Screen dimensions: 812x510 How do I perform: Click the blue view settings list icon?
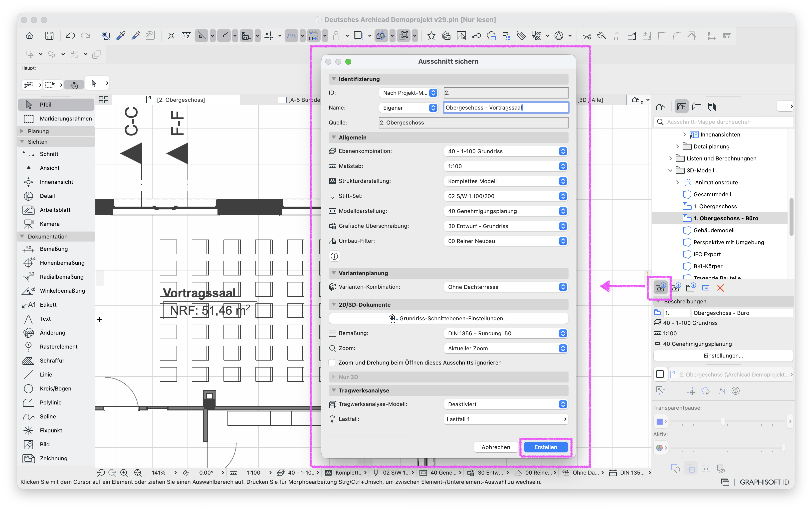705,288
